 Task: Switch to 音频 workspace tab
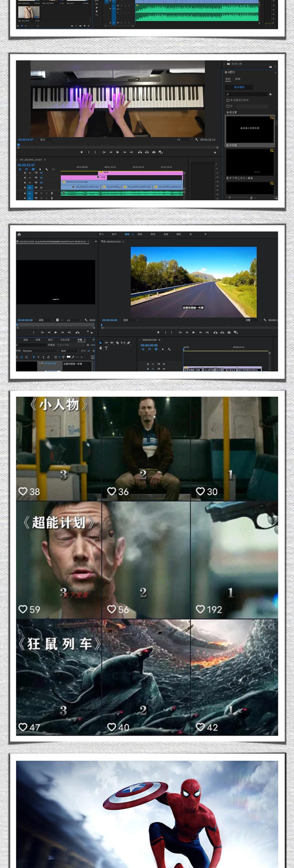166,234
